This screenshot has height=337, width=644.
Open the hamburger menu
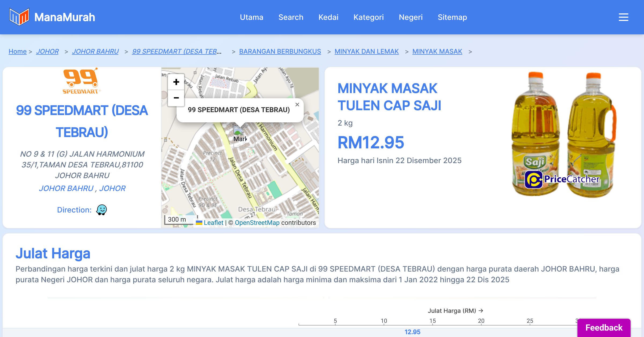[x=623, y=17]
